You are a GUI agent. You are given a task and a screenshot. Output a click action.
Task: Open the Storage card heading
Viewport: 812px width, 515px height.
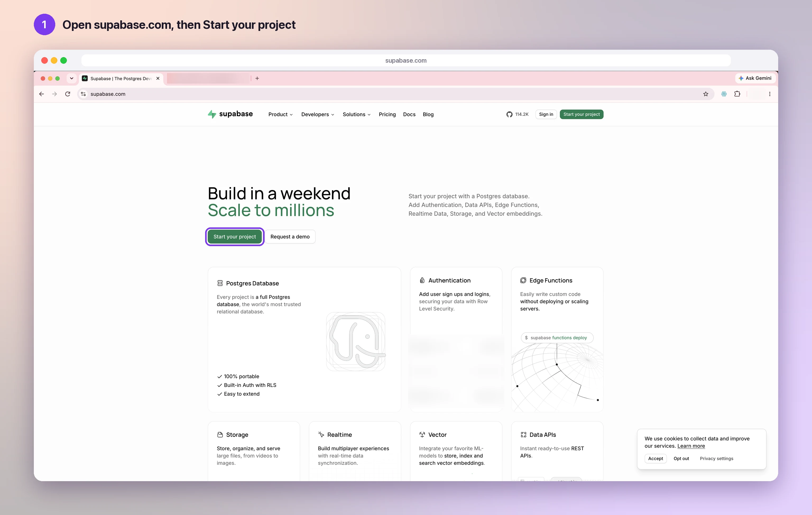237,435
